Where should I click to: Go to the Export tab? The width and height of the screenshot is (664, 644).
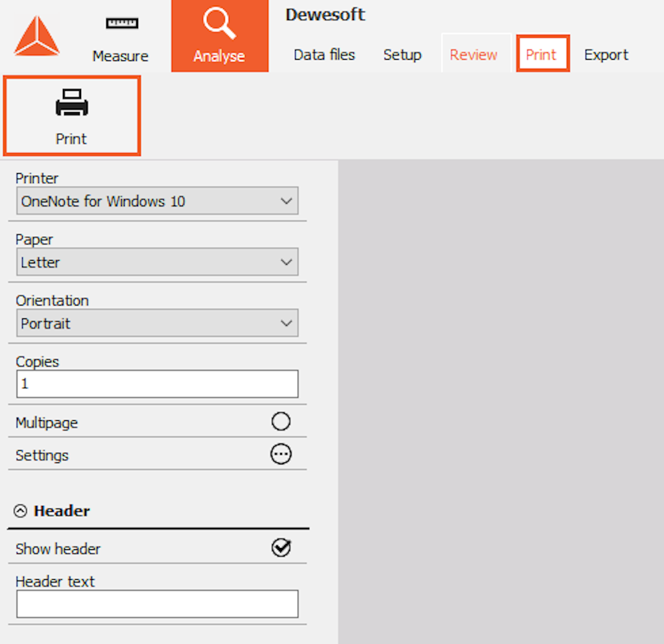pos(606,54)
